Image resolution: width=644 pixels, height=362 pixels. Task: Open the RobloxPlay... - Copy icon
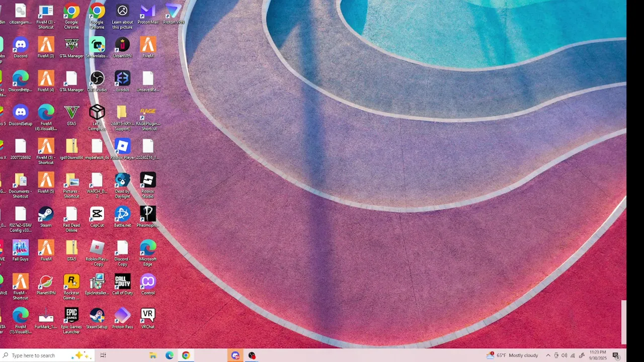(97, 253)
